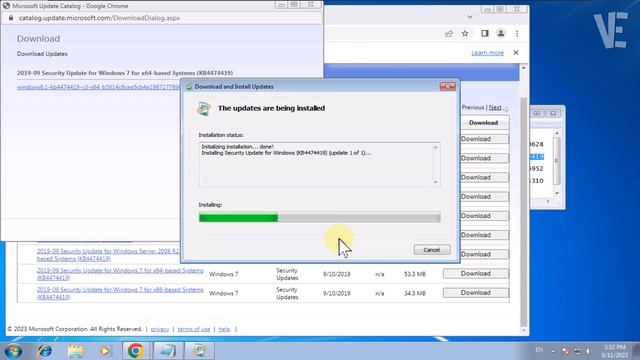Screen dimensions: 640x360
Task: Click the update installer icon beside dialog heading
Action: (x=204, y=109)
